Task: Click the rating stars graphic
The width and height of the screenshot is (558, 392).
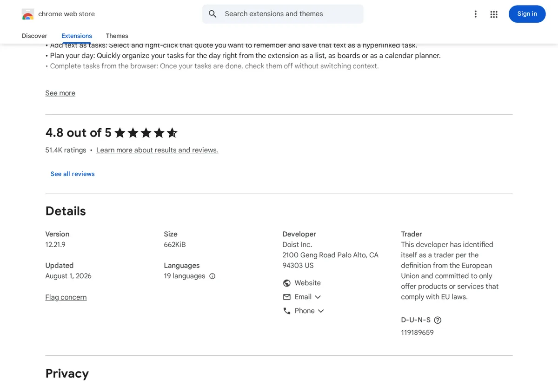Action: (146, 133)
